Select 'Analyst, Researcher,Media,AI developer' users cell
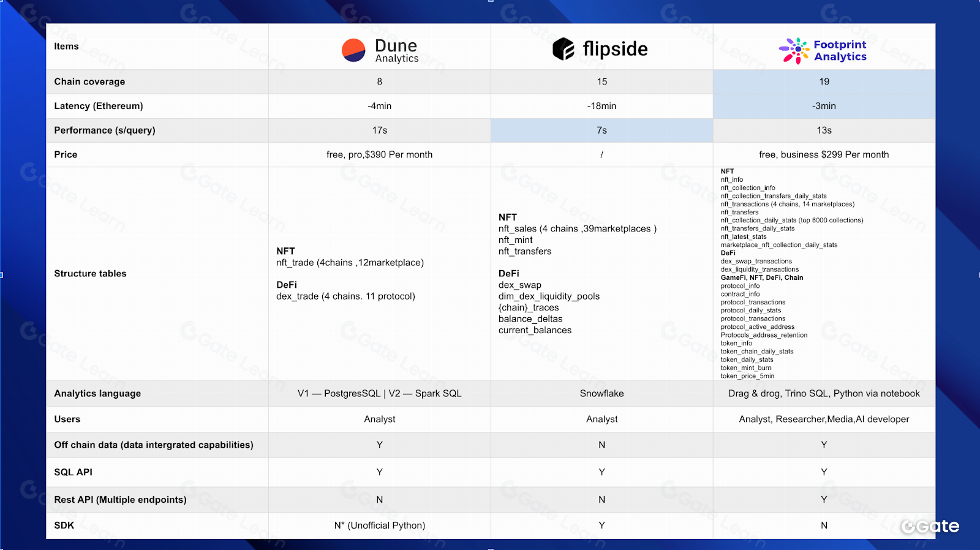The width and height of the screenshot is (980, 550). click(824, 419)
